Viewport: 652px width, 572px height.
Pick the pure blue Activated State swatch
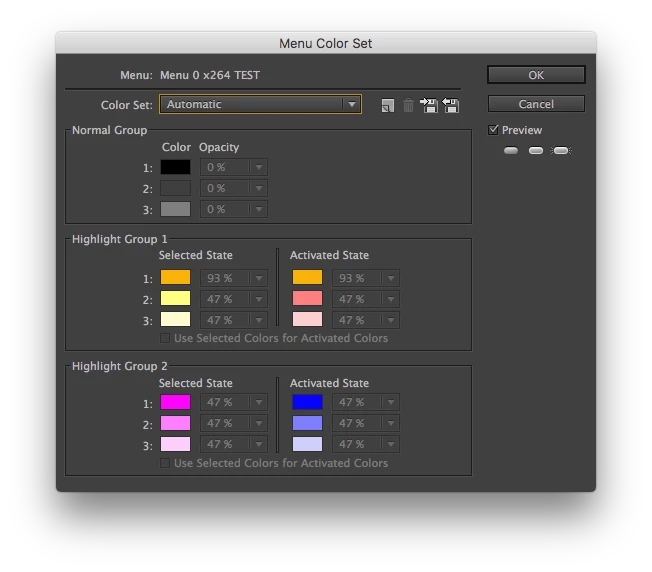[307, 402]
